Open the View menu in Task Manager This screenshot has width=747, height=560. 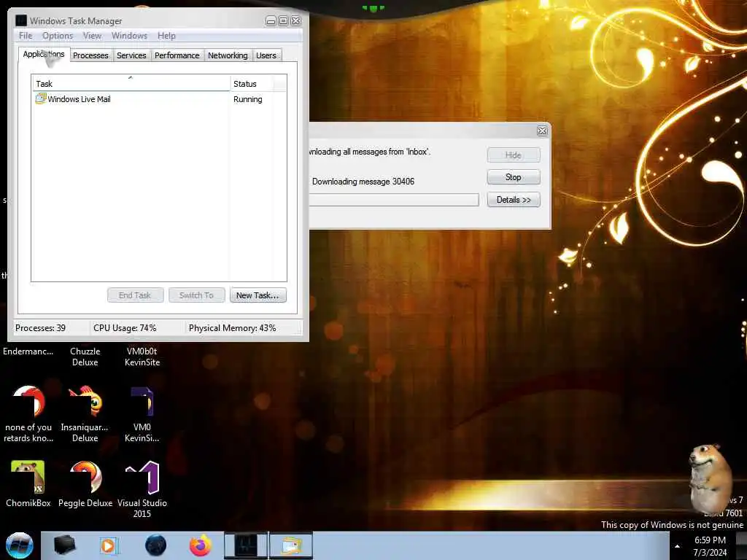(x=92, y=36)
